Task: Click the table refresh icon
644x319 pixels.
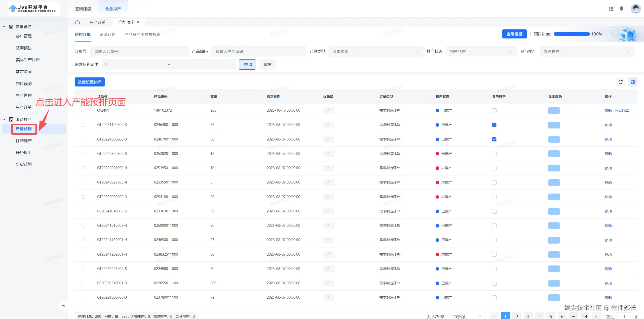Action: click(620, 82)
